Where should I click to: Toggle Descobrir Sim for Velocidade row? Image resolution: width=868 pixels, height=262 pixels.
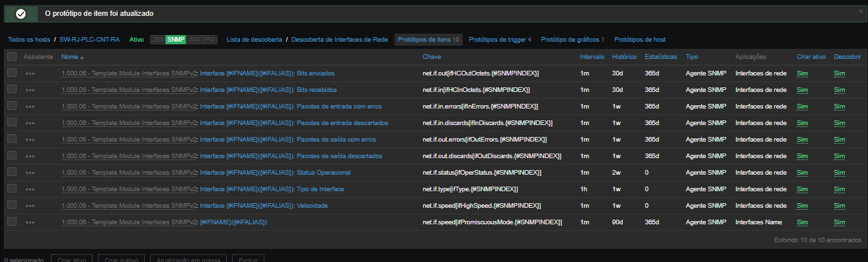pos(840,206)
